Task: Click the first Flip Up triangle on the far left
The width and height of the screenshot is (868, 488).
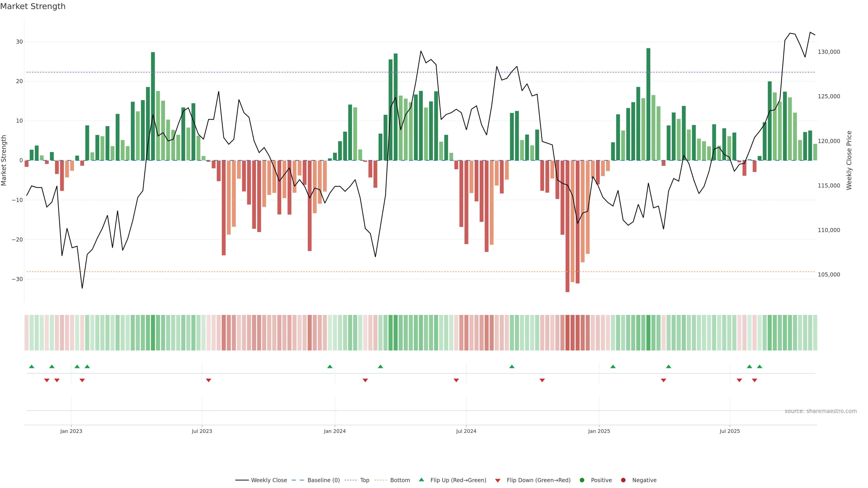Action: coord(32,366)
